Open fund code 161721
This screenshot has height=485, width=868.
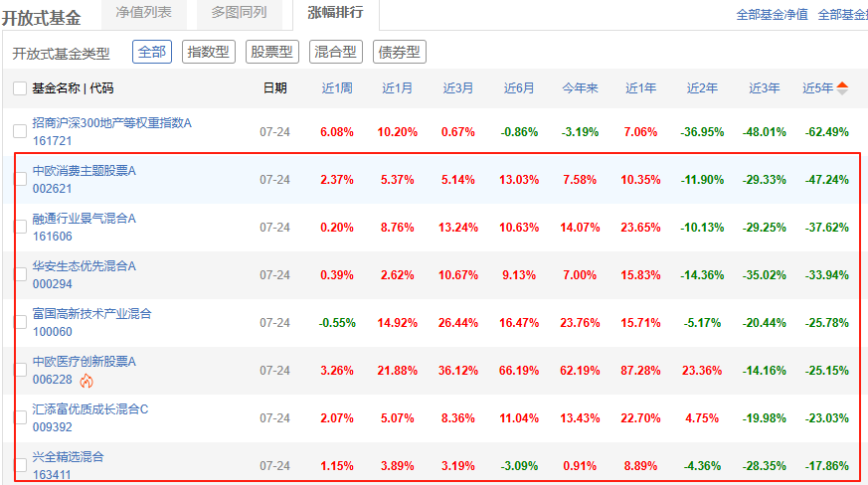click(x=52, y=140)
